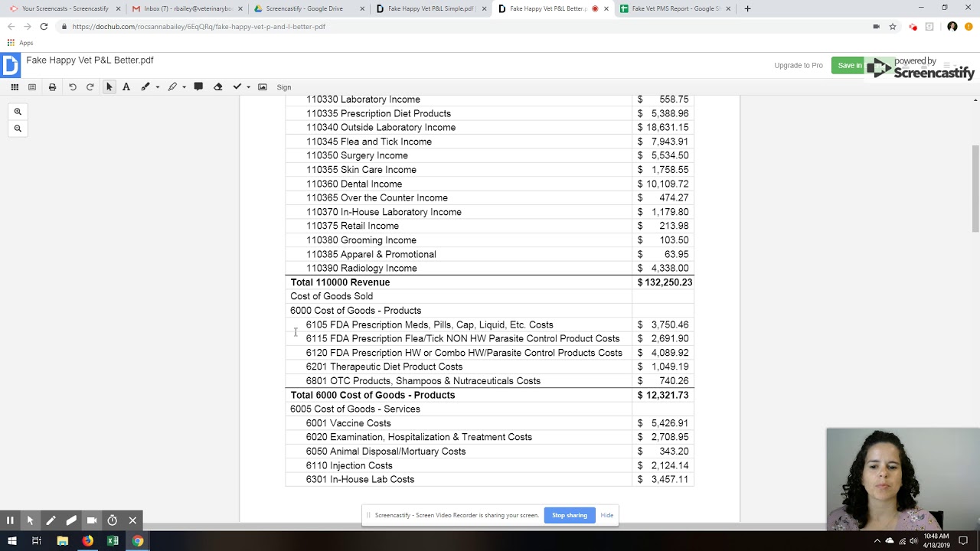The height and width of the screenshot is (551, 980).
Task: Toggle embedded webcam in Screencastify bar
Action: tap(92, 520)
